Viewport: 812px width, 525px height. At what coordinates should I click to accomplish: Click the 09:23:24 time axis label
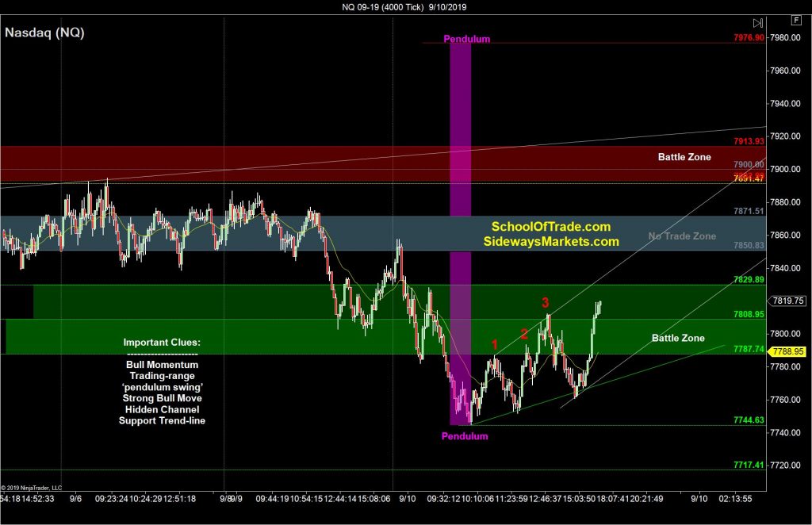click(111, 499)
